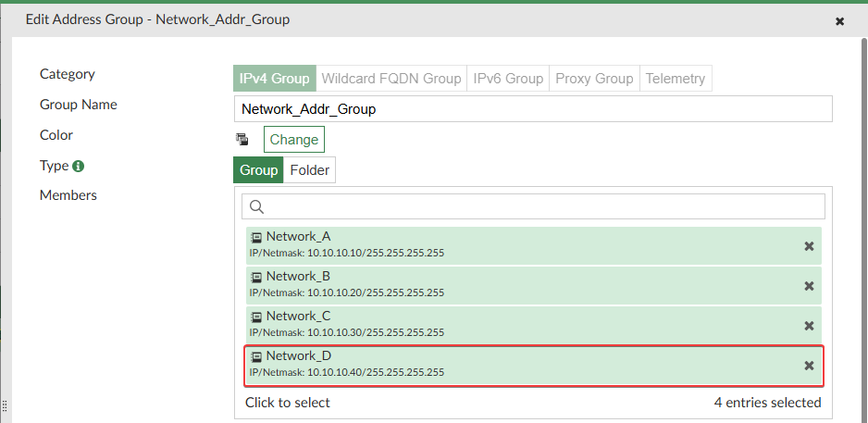The image size is (868, 423).
Task: Click the Group Name label
Action: (78, 105)
